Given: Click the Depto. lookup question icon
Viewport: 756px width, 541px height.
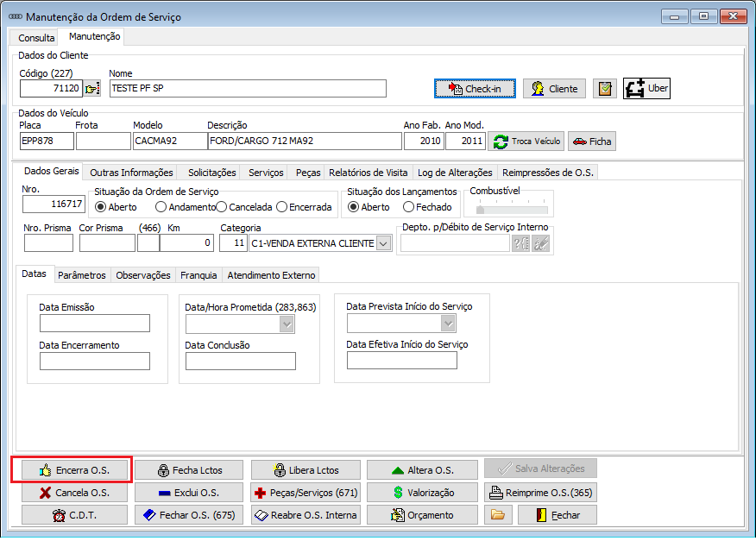Looking at the screenshot, I should [x=520, y=243].
